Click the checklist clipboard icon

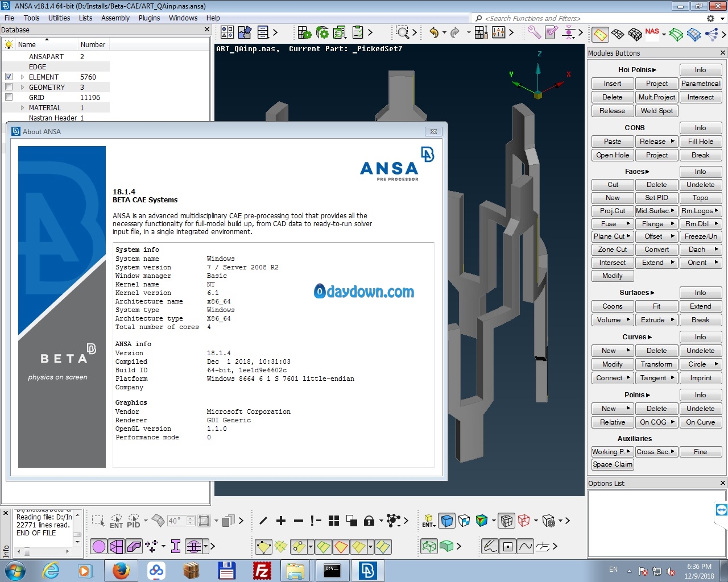coord(358,32)
